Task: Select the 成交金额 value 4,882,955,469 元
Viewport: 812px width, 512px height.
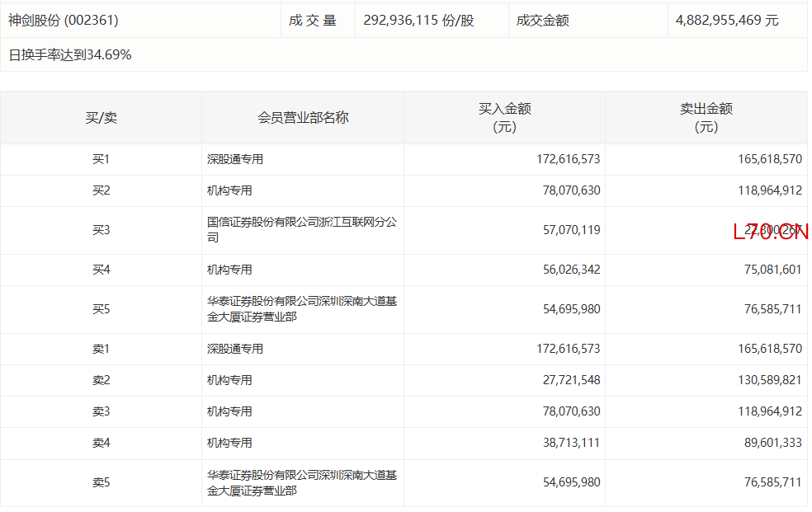Action: click(726, 21)
